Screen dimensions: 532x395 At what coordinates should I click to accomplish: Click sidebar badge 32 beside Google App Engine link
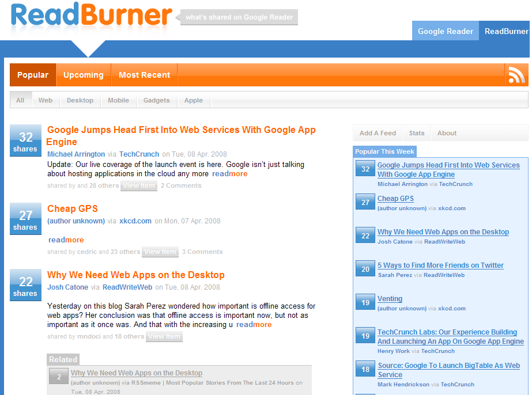coord(365,169)
